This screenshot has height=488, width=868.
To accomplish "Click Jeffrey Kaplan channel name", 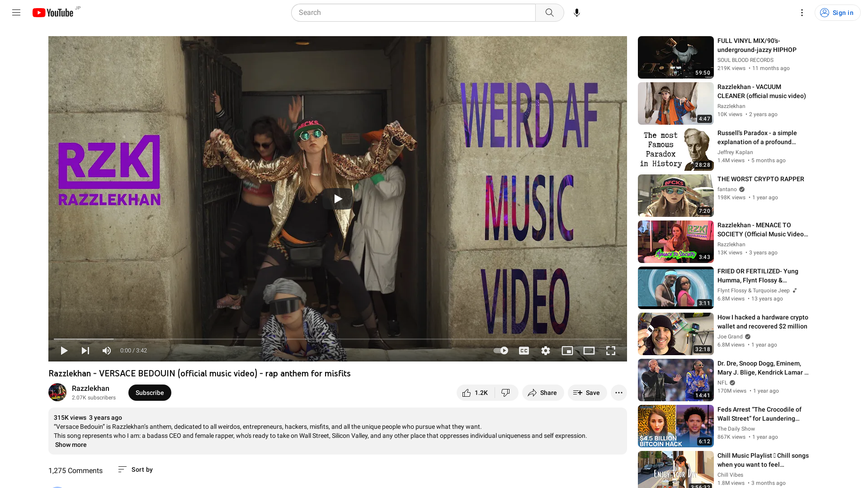I will pyautogui.click(x=735, y=152).
